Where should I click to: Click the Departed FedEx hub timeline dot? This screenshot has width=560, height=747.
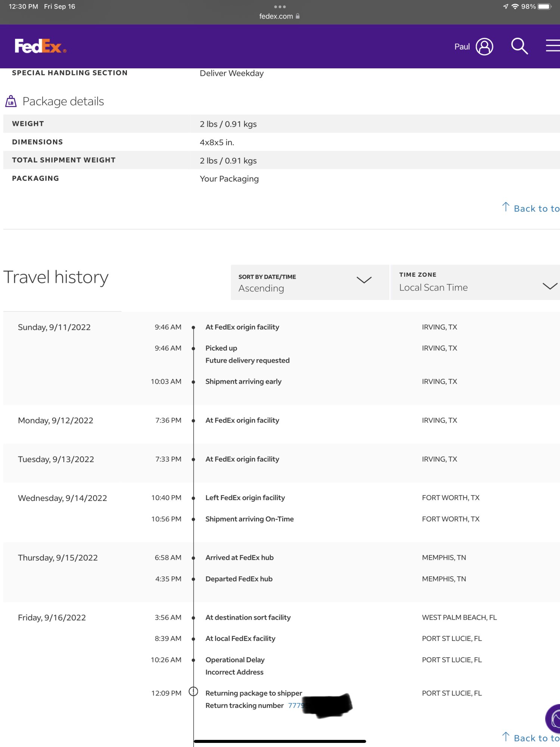193,579
